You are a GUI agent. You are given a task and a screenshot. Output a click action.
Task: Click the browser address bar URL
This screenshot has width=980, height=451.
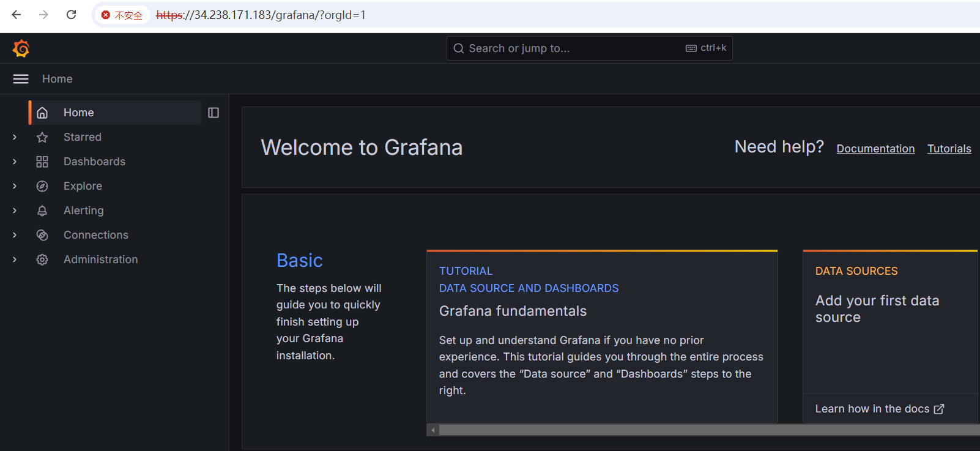tap(261, 15)
